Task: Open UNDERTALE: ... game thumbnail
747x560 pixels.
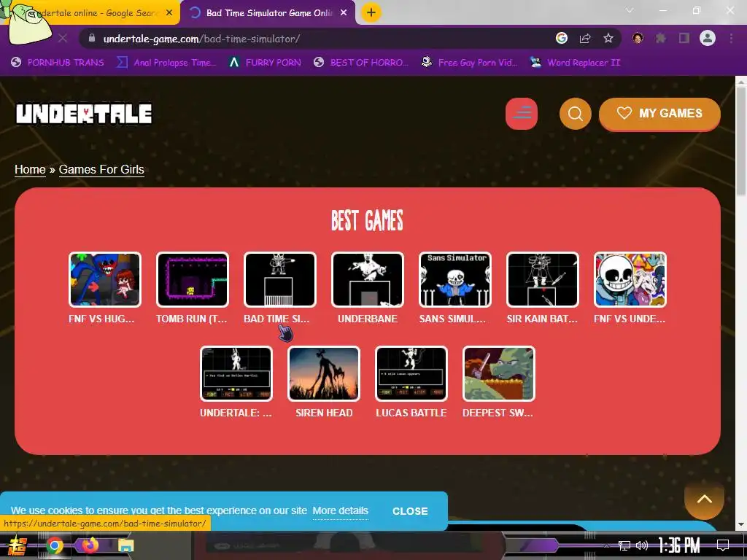Action: point(236,374)
